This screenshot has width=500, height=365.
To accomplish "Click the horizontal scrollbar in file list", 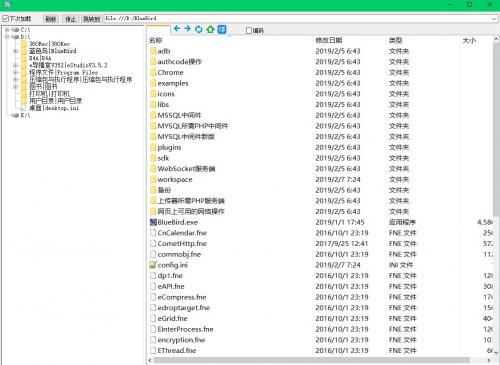I will [x=312, y=360].
